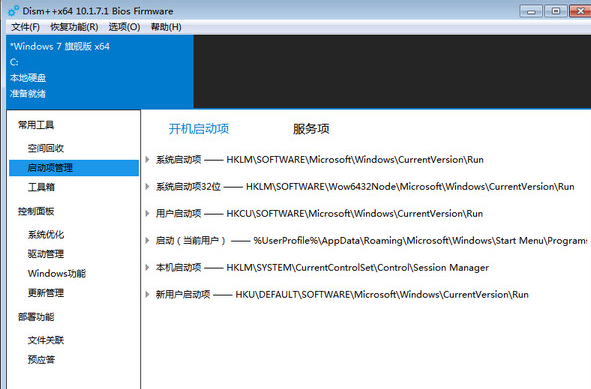This screenshot has height=389, width=591.
Task: Open 文件关联 in the sidebar
Action: pyautogui.click(x=46, y=340)
